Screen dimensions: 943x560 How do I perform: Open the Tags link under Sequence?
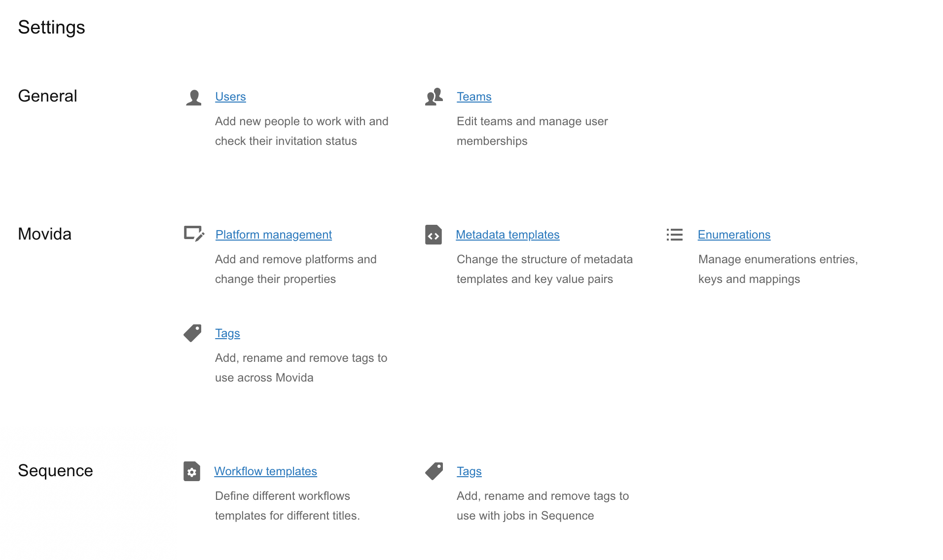coord(469,471)
